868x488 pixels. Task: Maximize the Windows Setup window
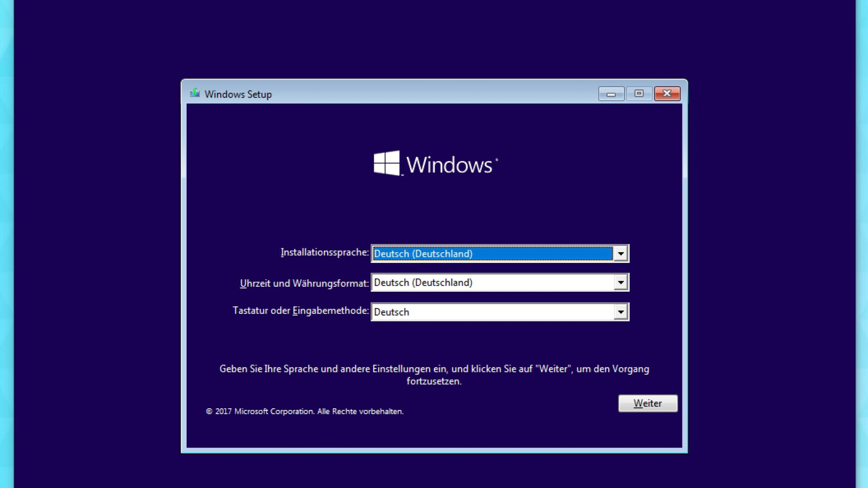(x=639, y=94)
